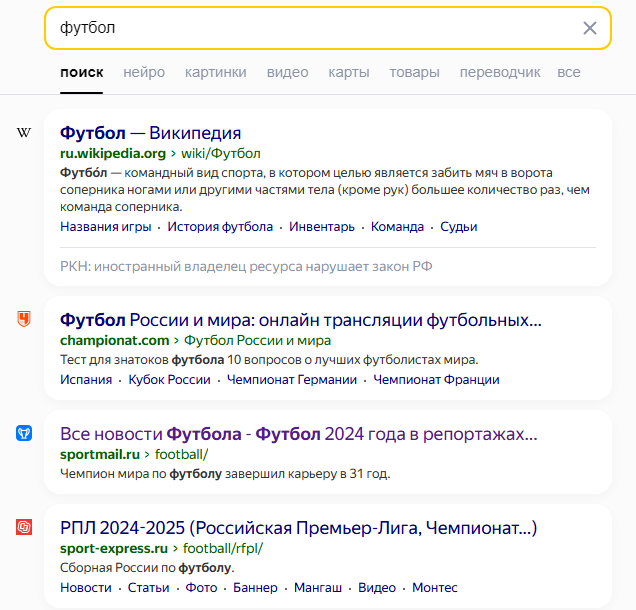Select the поиск tab
This screenshot has height=610, width=636.
pyautogui.click(x=82, y=72)
